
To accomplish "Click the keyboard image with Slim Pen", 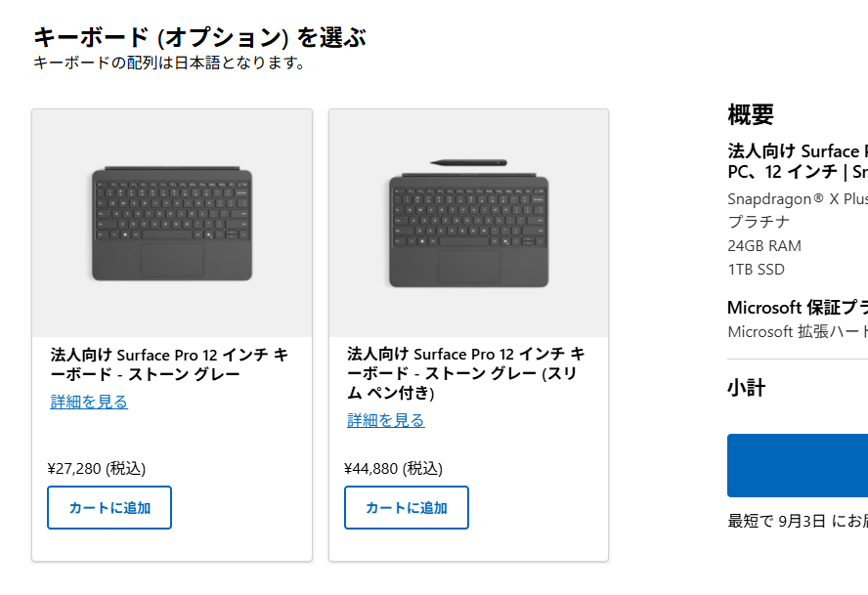I will click(469, 223).
